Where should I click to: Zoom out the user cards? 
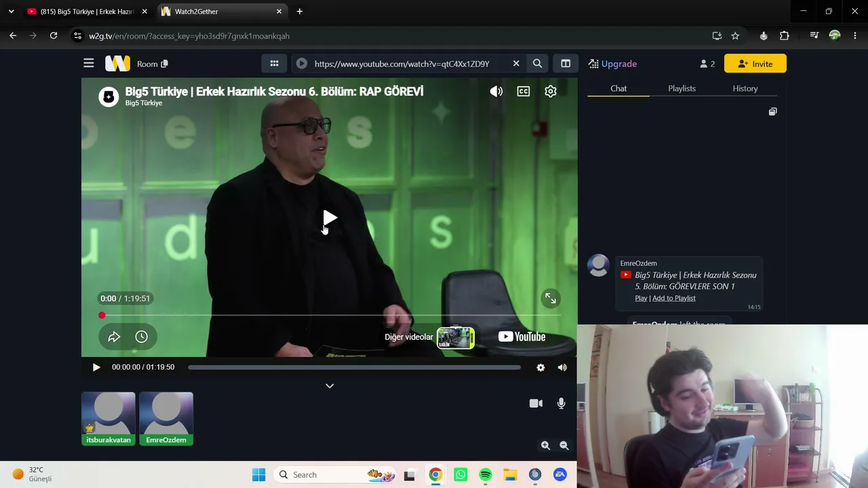tap(564, 445)
